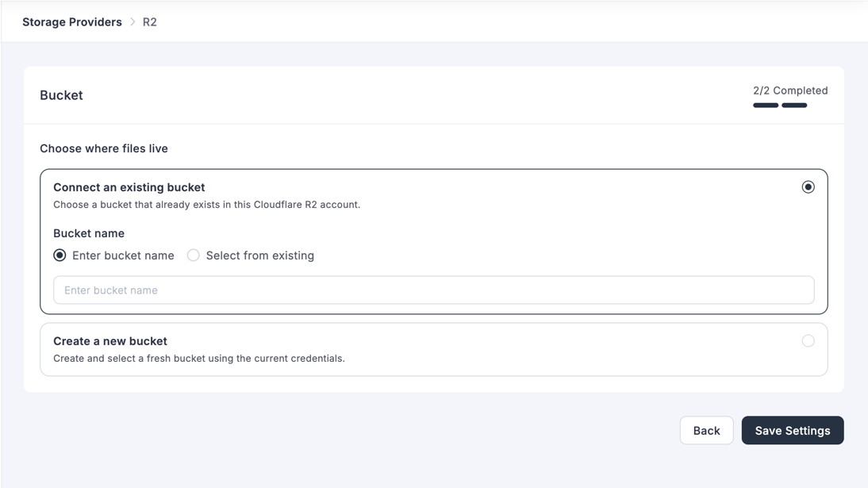Open the Storage Providers breadcrumb link
Screen dimensions: 868x488
[71, 21]
